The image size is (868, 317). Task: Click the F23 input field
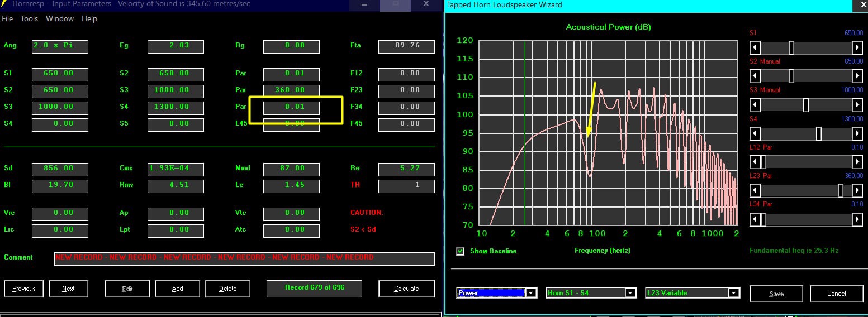pos(406,90)
